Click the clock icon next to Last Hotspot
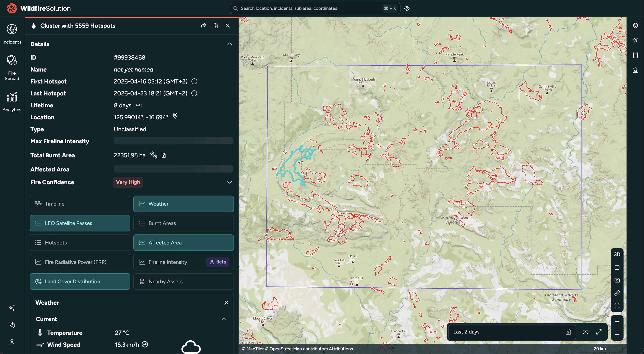This screenshot has width=644, height=354. 194,93
